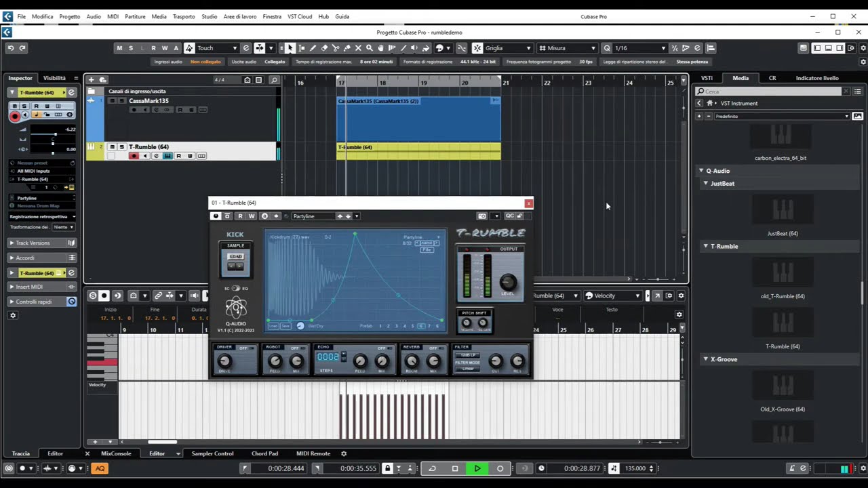The height and width of the screenshot is (488, 868).
Task: Open the Chord Pad tab
Action: pos(264,453)
